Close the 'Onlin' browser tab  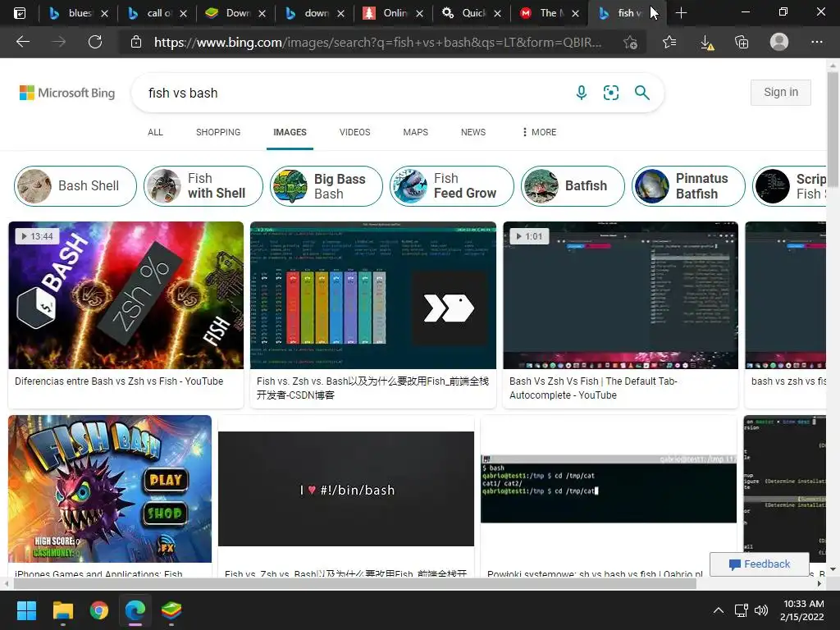pos(419,13)
